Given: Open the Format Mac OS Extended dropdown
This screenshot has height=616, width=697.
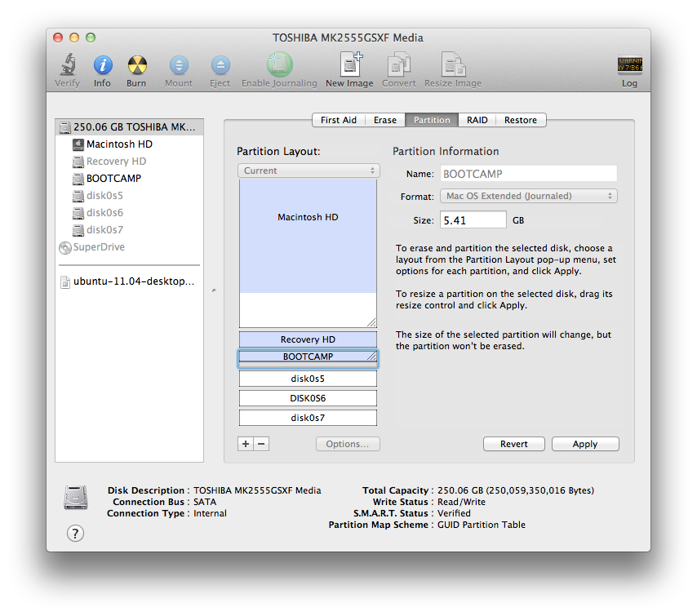Looking at the screenshot, I should (529, 196).
